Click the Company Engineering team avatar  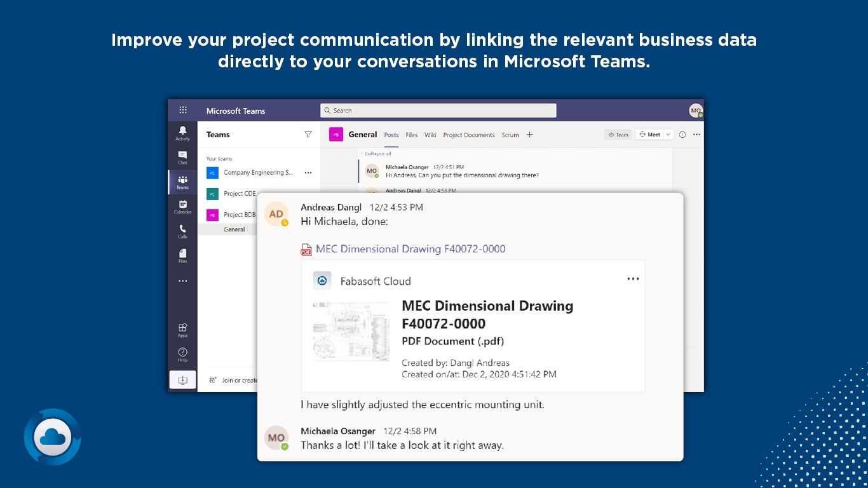[212, 172]
